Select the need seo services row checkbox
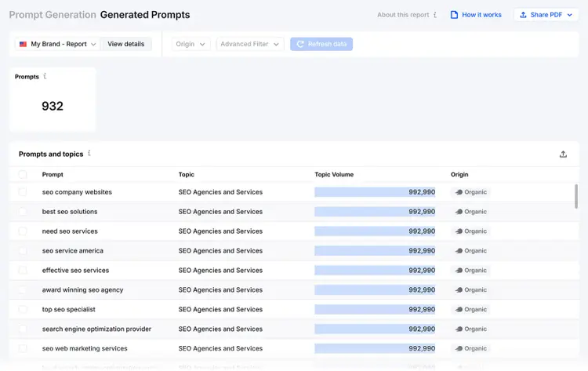The width and height of the screenshot is (588, 371). (x=23, y=231)
